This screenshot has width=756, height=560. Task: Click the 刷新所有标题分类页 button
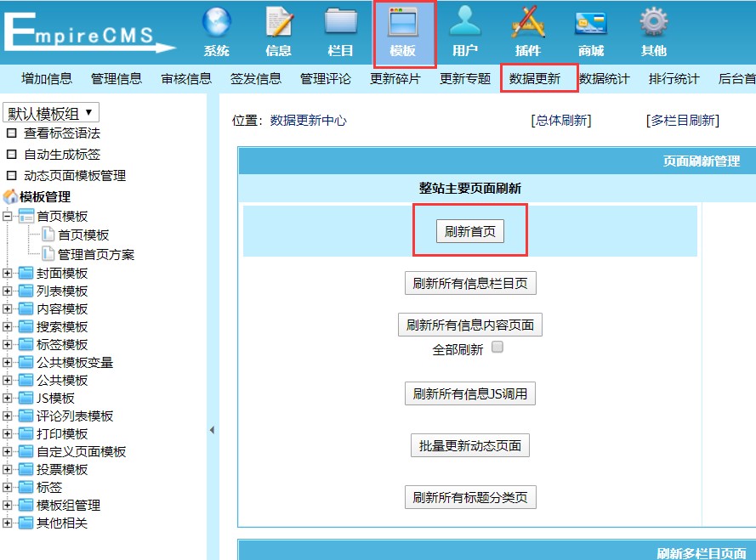[470, 497]
